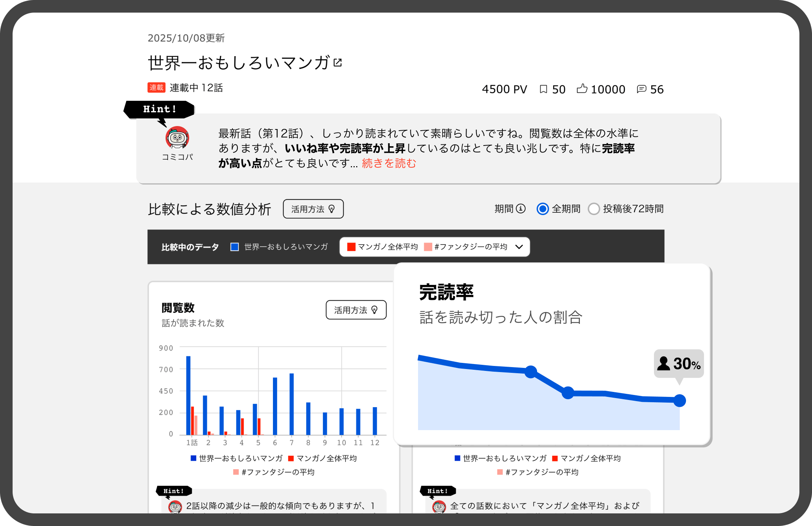Click the comment bubble icon next to 56
This screenshot has width=812, height=526.
click(641, 89)
